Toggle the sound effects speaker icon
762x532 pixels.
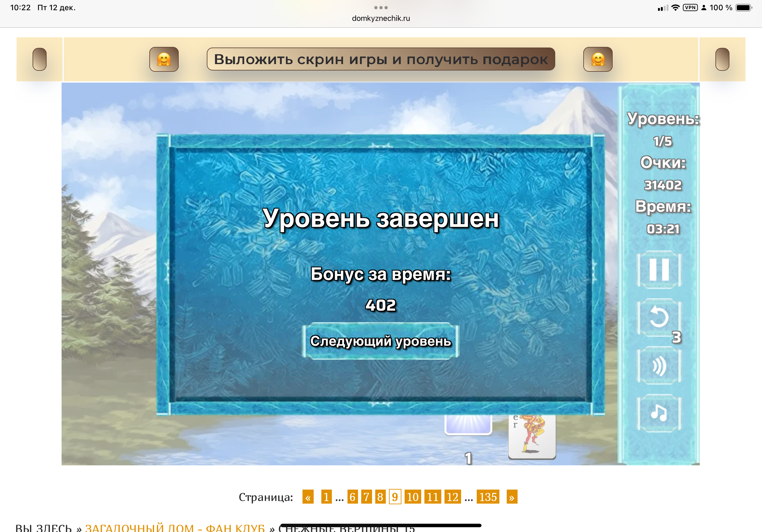[x=659, y=366]
